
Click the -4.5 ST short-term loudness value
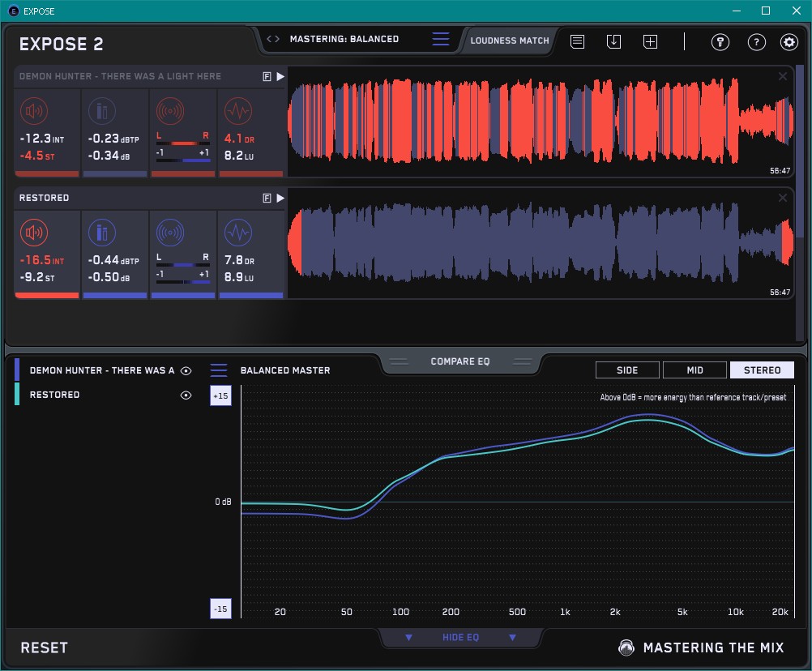[36, 156]
